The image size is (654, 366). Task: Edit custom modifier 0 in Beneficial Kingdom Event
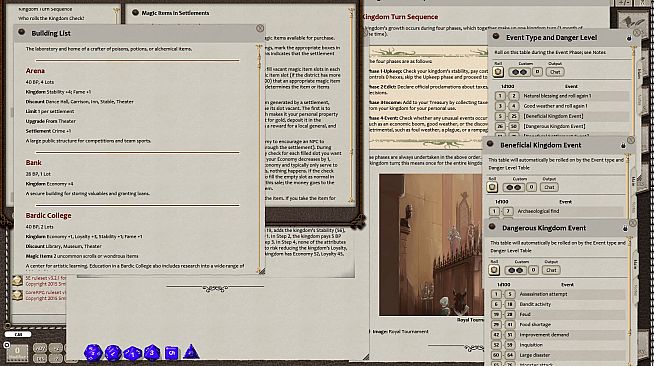click(x=531, y=187)
